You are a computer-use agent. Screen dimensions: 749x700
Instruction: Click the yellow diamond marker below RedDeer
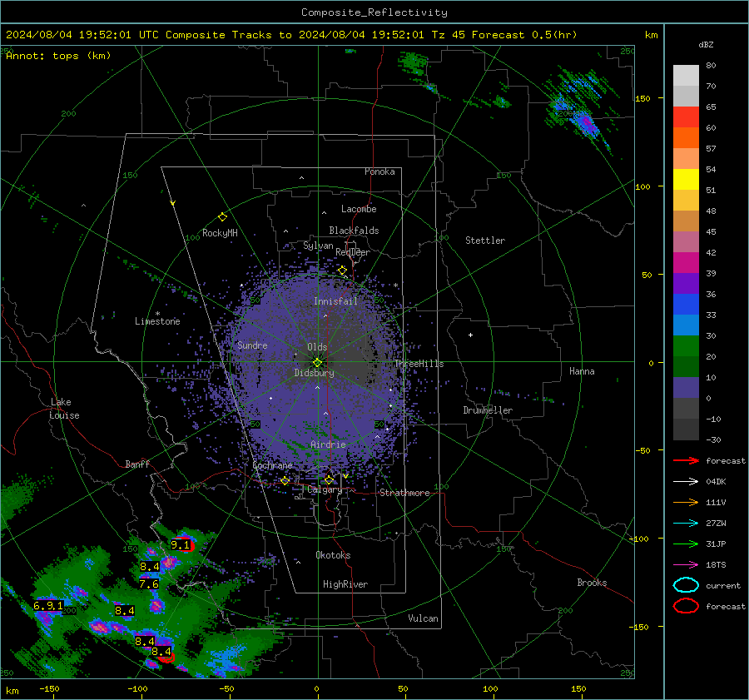[x=342, y=271]
